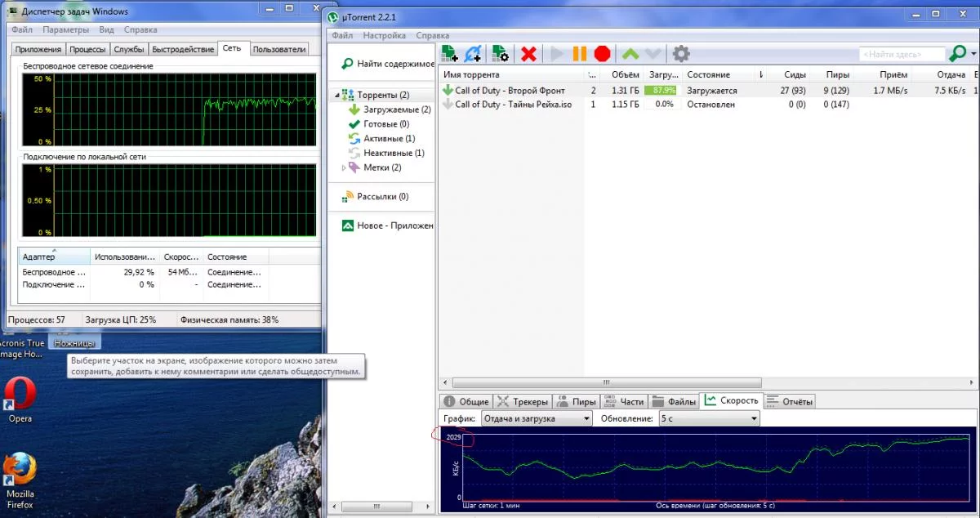
Task: Click the red X Remove torrent icon
Action: [528, 54]
